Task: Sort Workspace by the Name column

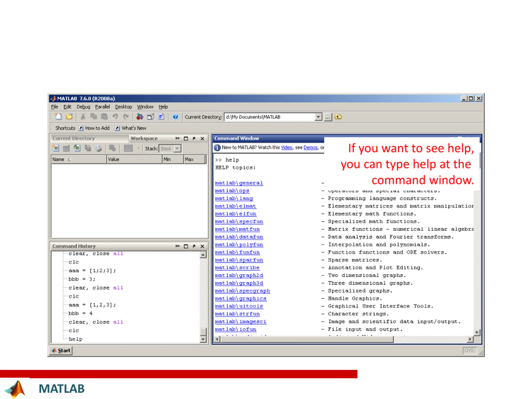Action: 79,159
